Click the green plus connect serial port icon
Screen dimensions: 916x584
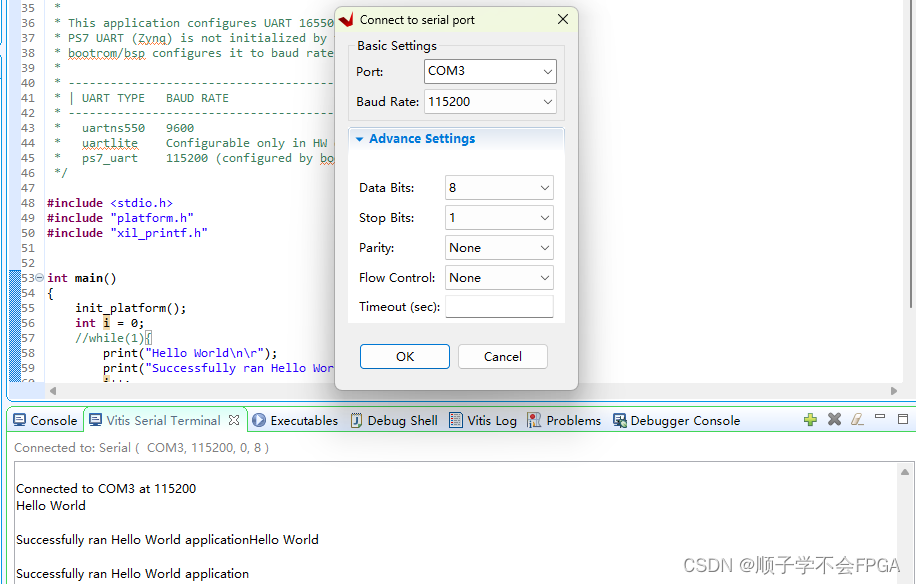(810, 419)
